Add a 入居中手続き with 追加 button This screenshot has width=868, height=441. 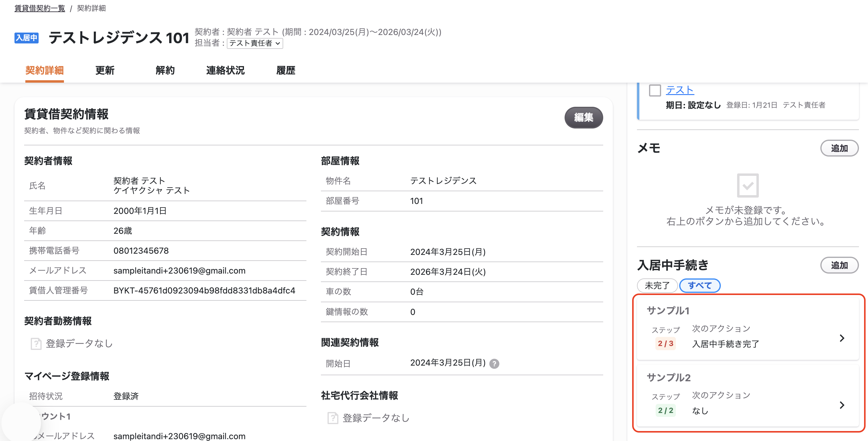click(x=839, y=265)
